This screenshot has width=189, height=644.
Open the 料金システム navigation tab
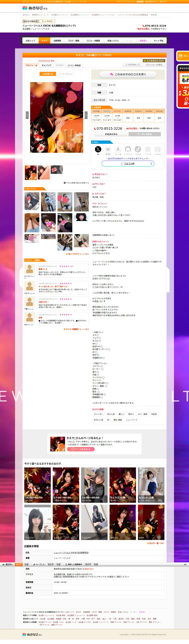click(x=113, y=40)
